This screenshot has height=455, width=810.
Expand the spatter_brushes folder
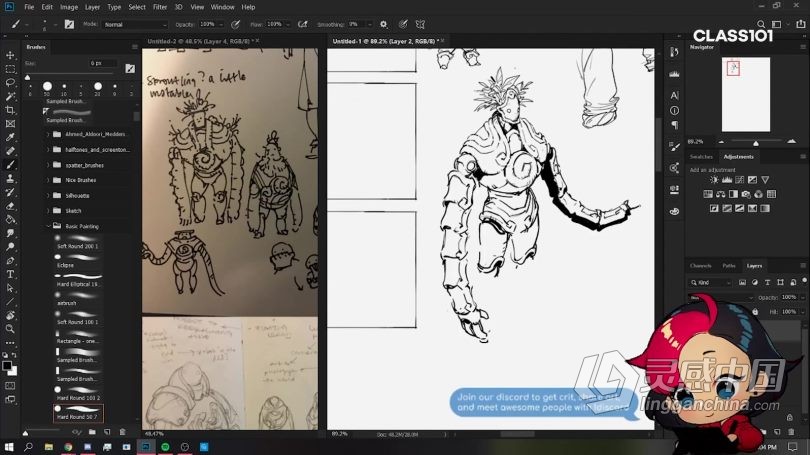tap(48, 165)
